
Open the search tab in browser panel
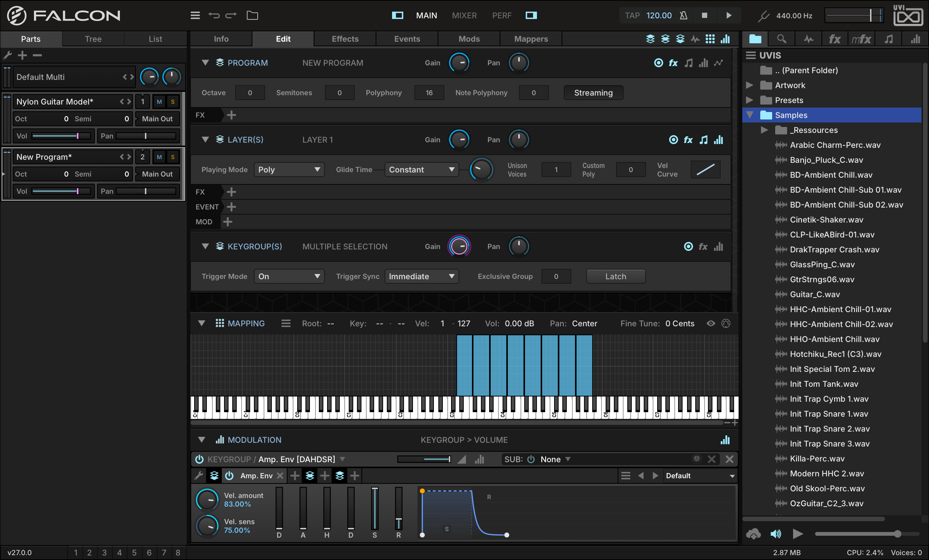[x=782, y=39]
